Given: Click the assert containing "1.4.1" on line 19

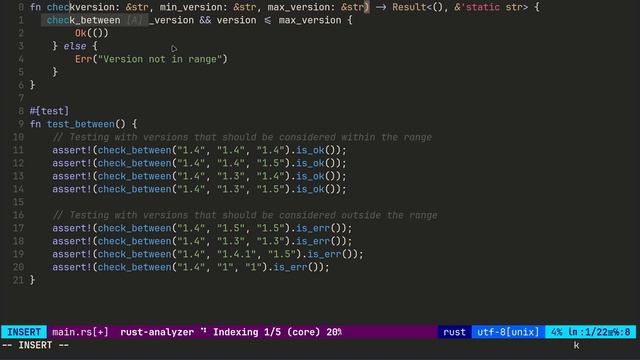Looking at the screenshot, I should click(x=208, y=254).
